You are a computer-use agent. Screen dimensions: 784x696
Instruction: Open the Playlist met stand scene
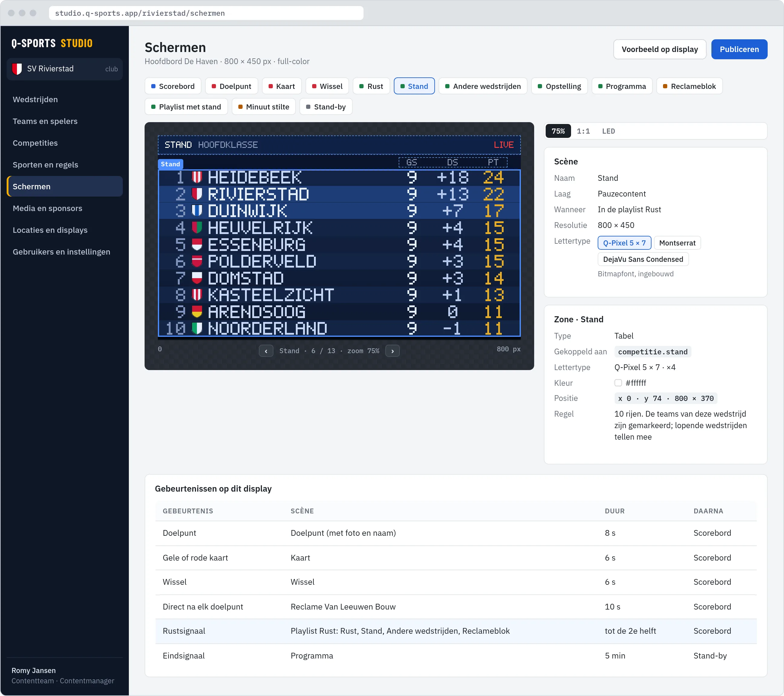(x=186, y=107)
